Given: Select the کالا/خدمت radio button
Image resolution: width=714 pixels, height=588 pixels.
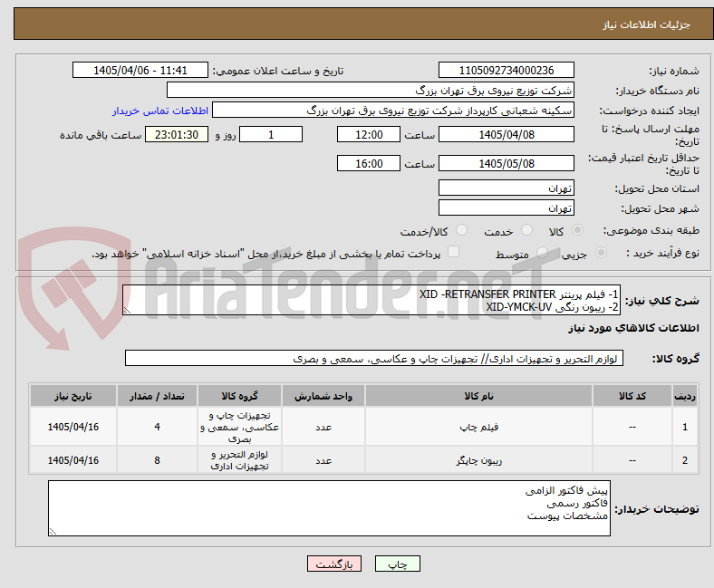Looking at the screenshot, I should [x=462, y=230].
